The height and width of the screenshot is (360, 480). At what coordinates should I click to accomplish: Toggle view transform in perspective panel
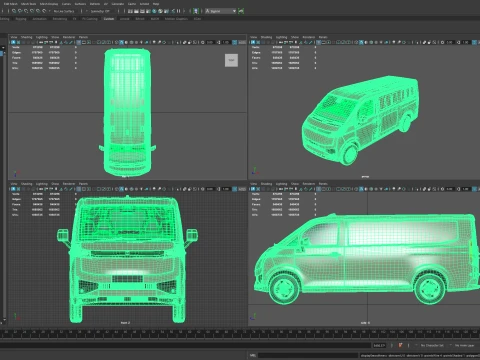(x=474, y=42)
